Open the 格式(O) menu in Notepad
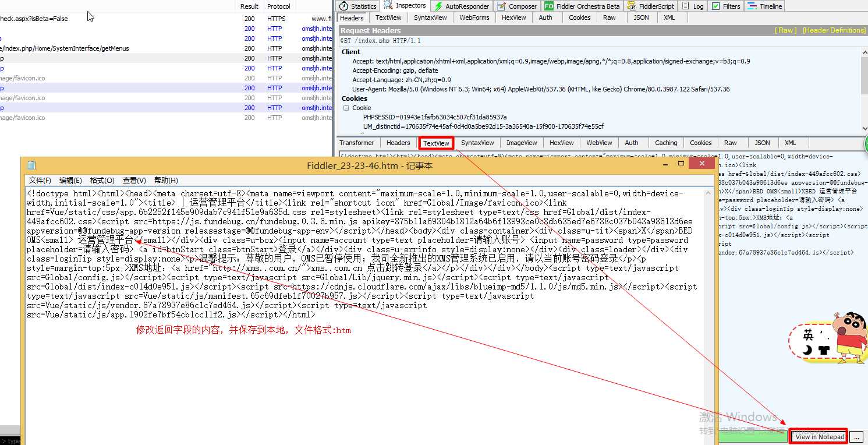The height and width of the screenshot is (445, 868). point(102,181)
